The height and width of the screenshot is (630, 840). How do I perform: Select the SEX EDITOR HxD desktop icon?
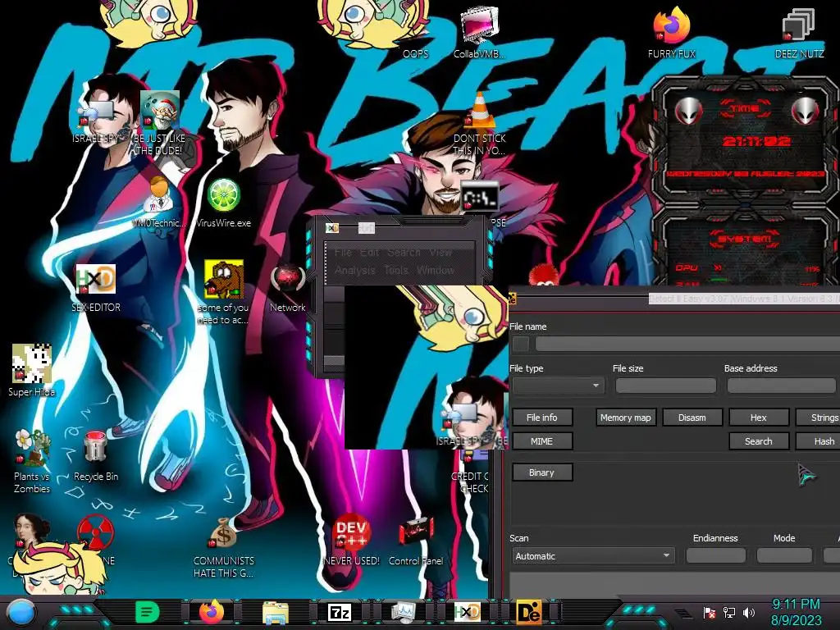coord(95,286)
